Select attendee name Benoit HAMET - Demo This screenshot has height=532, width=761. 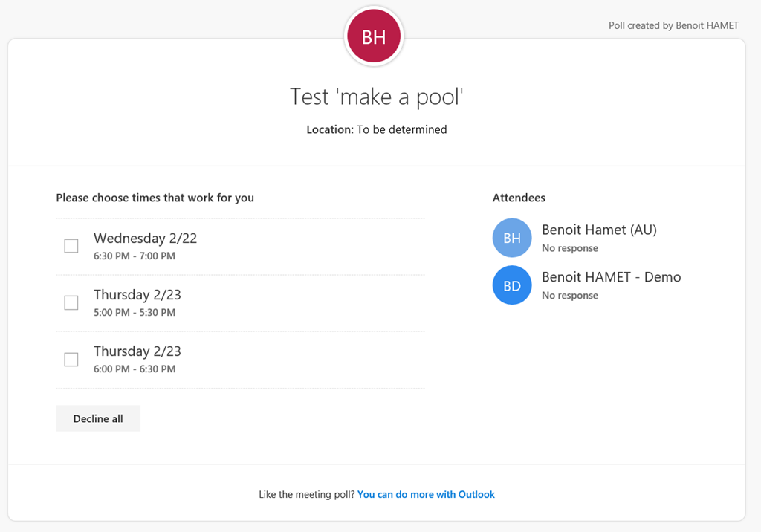click(611, 277)
